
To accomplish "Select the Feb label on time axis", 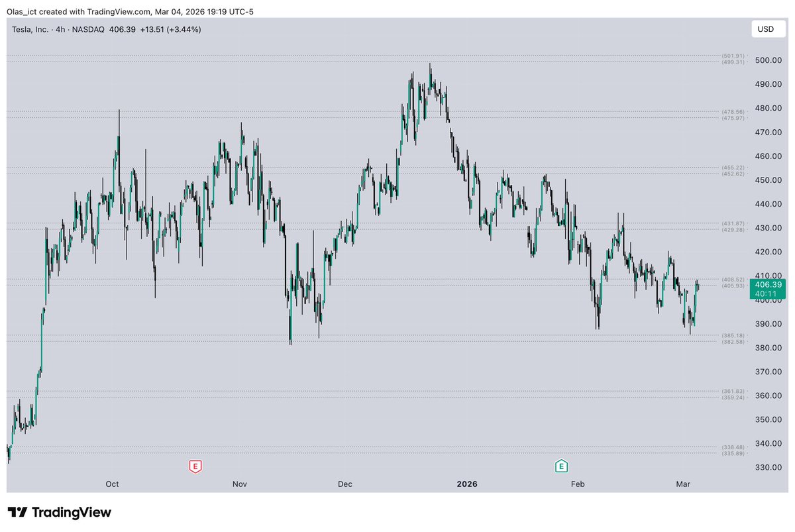I will 578,484.
